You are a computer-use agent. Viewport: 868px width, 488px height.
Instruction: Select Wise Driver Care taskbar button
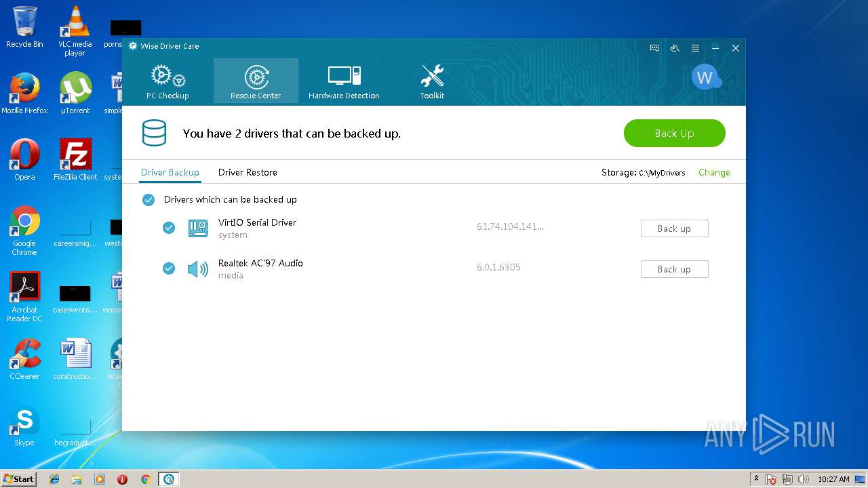169,479
